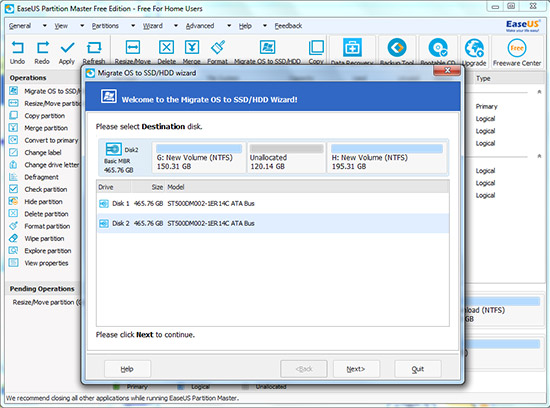This screenshot has height=408, width=550.
Task: Open the Bootable CD tool
Action: [438, 47]
